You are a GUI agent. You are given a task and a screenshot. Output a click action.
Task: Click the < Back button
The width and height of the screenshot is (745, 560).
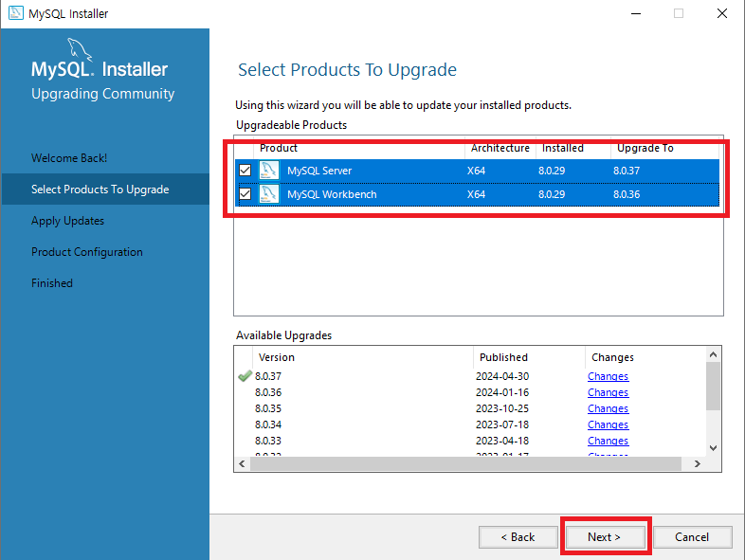[518, 537]
